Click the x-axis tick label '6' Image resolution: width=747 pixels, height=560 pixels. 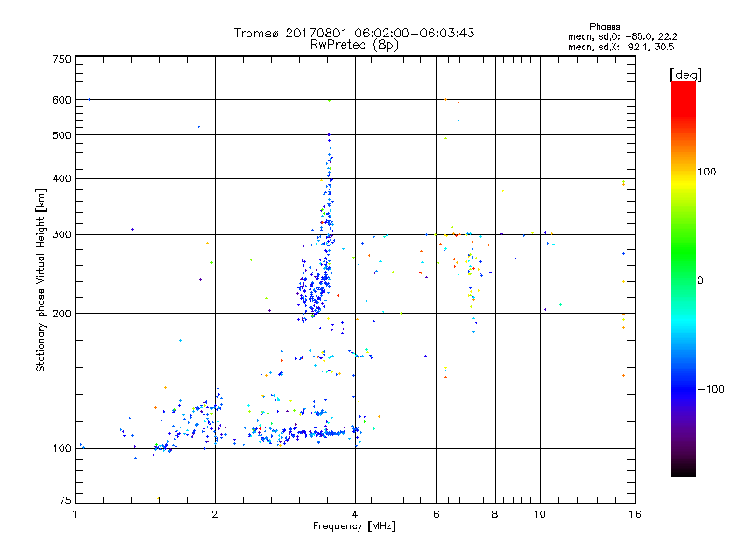pyautogui.click(x=436, y=514)
